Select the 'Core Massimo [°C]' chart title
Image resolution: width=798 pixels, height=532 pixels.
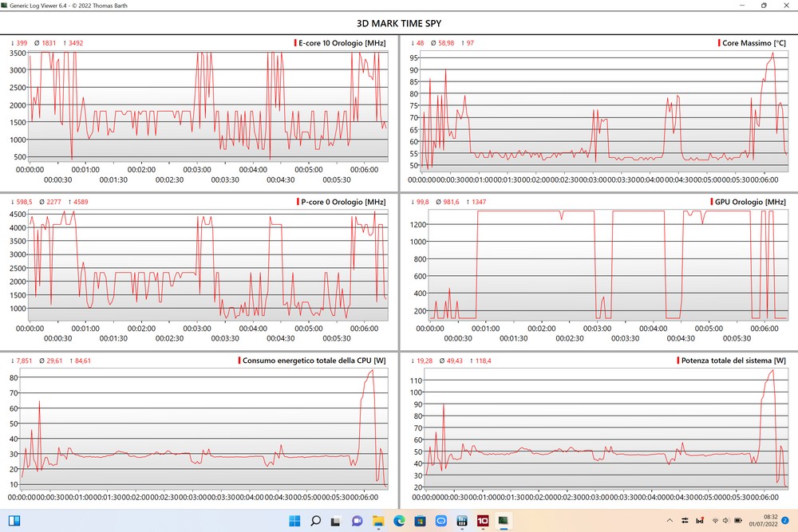click(x=754, y=43)
